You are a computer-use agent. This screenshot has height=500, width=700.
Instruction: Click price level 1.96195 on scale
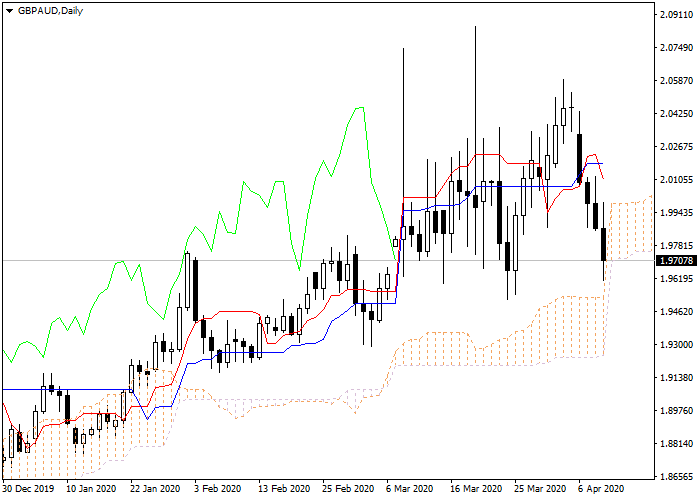(x=676, y=279)
